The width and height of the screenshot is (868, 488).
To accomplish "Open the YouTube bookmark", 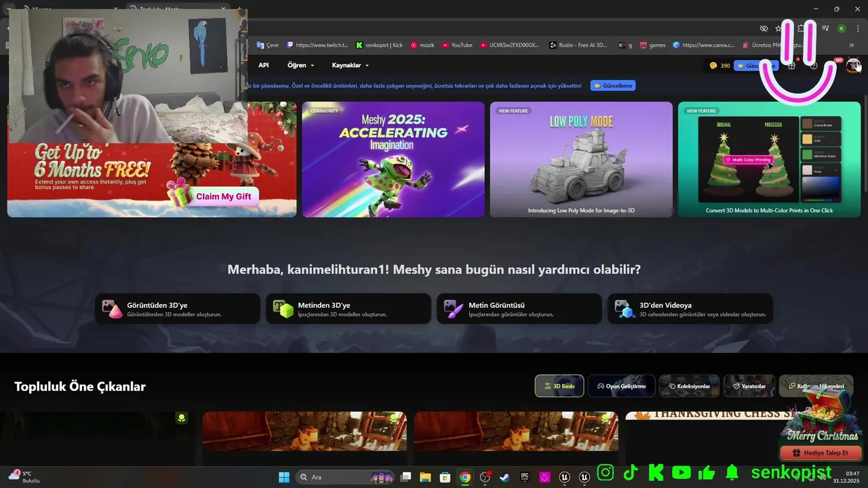I will point(457,45).
